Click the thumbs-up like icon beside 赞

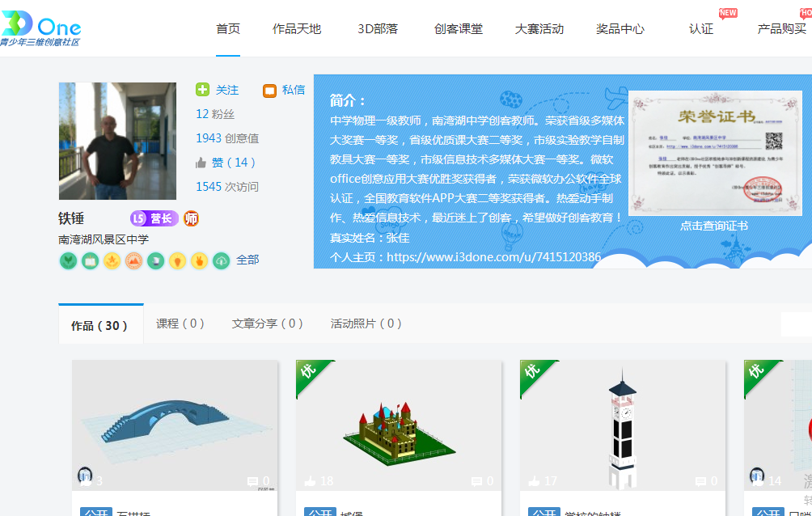201,163
